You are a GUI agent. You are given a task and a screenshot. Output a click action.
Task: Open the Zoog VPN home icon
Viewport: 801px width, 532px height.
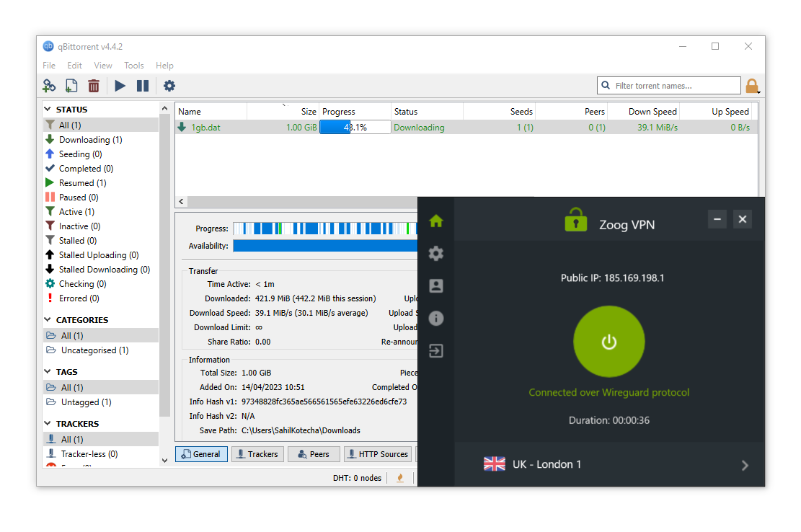coord(436,221)
